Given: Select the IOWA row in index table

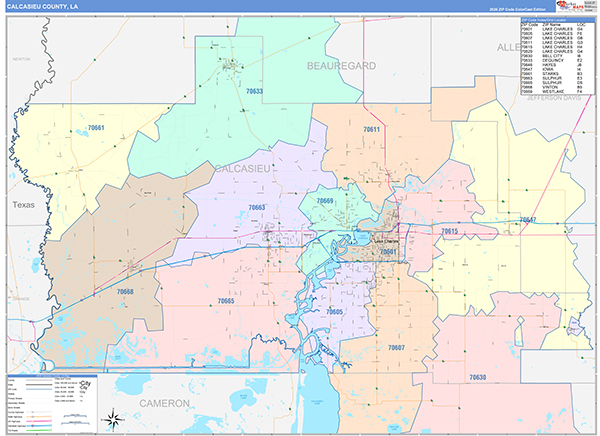Looking at the screenshot, I should pyautogui.click(x=558, y=69).
